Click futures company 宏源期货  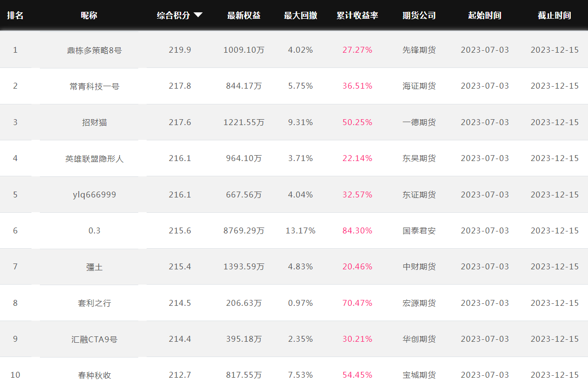(419, 303)
